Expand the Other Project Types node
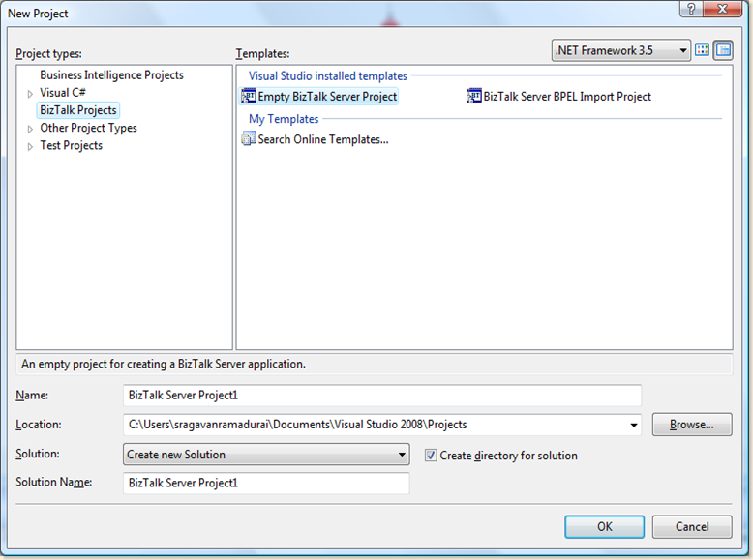The image size is (753, 560). click(30, 129)
